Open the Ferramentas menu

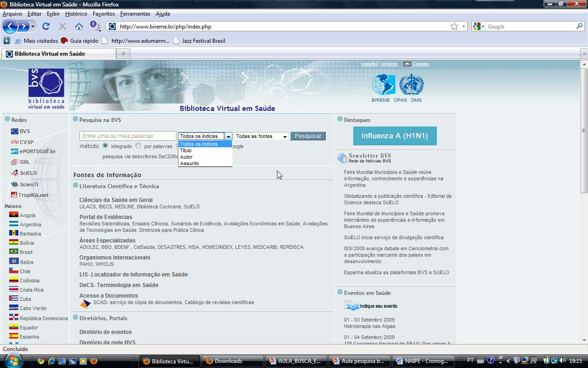pyautogui.click(x=135, y=14)
